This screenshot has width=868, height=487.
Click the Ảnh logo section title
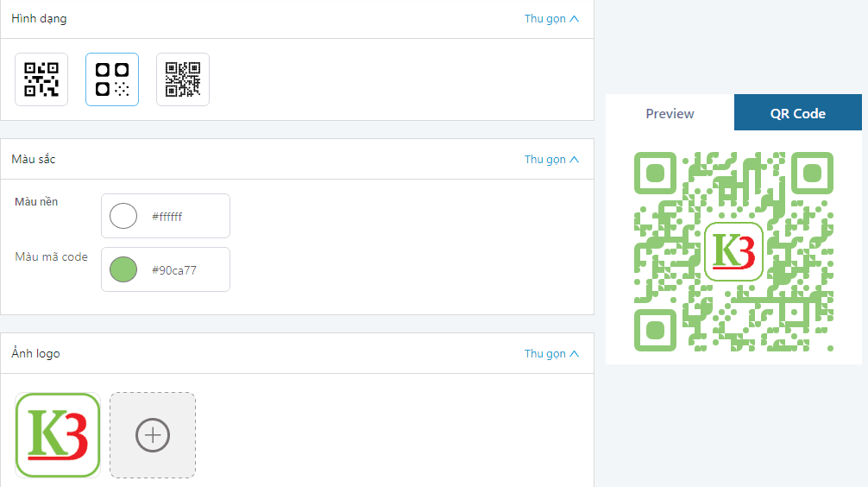pos(35,353)
